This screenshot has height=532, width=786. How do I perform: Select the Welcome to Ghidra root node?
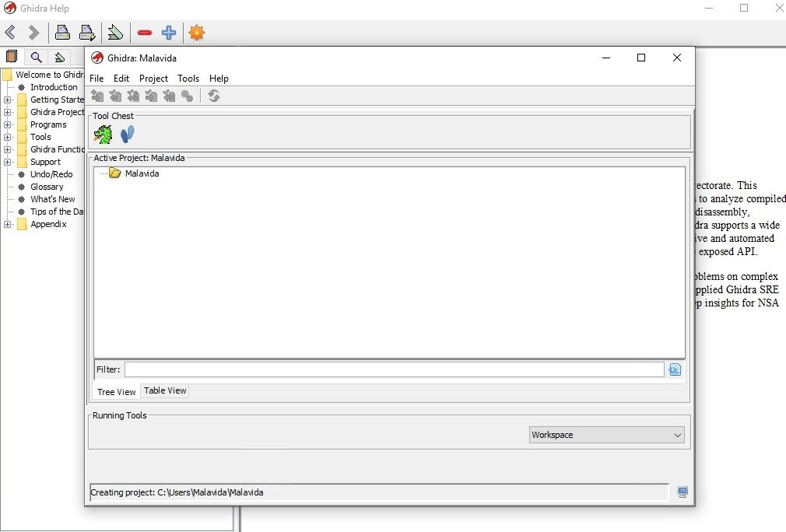pyautogui.click(x=50, y=75)
